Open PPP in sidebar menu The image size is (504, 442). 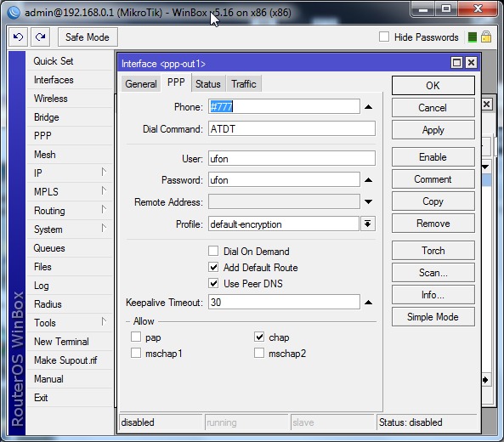pos(69,136)
